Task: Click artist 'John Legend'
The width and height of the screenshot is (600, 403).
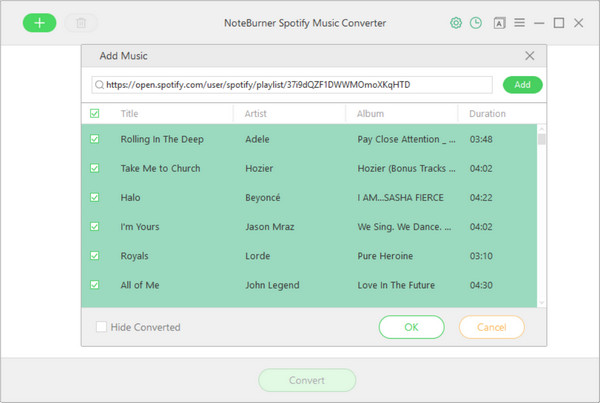Action: coord(272,285)
